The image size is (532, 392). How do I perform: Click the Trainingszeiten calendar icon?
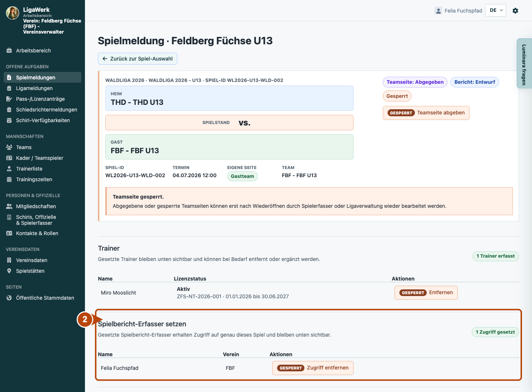click(x=9, y=179)
